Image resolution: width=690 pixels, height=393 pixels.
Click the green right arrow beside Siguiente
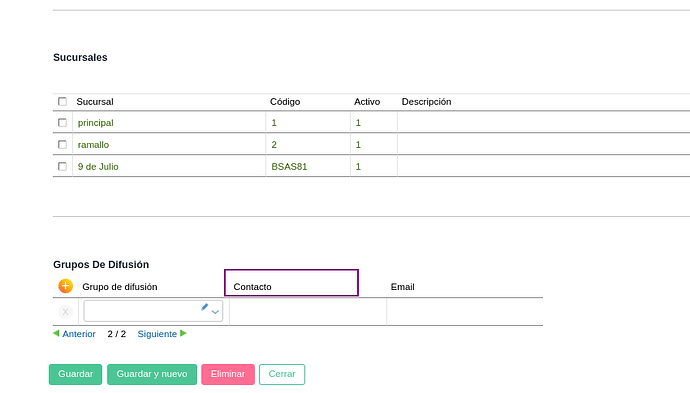pos(184,333)
